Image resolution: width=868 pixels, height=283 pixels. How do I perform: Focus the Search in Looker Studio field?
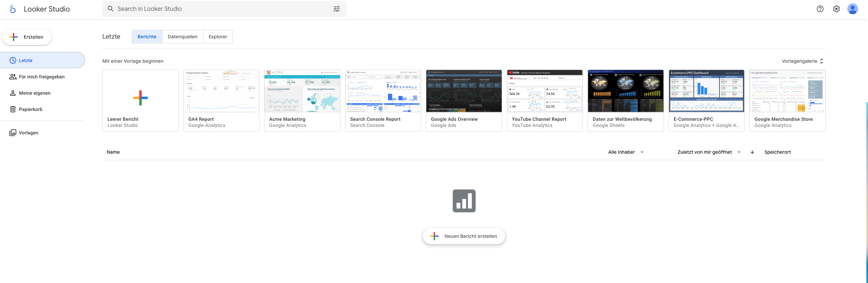click(x=224, y=9)
